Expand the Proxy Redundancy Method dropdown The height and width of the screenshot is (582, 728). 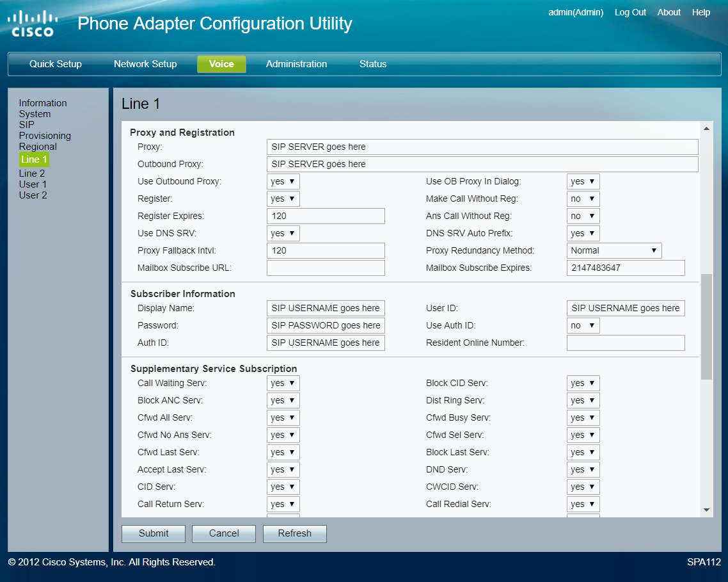[613, 251]
